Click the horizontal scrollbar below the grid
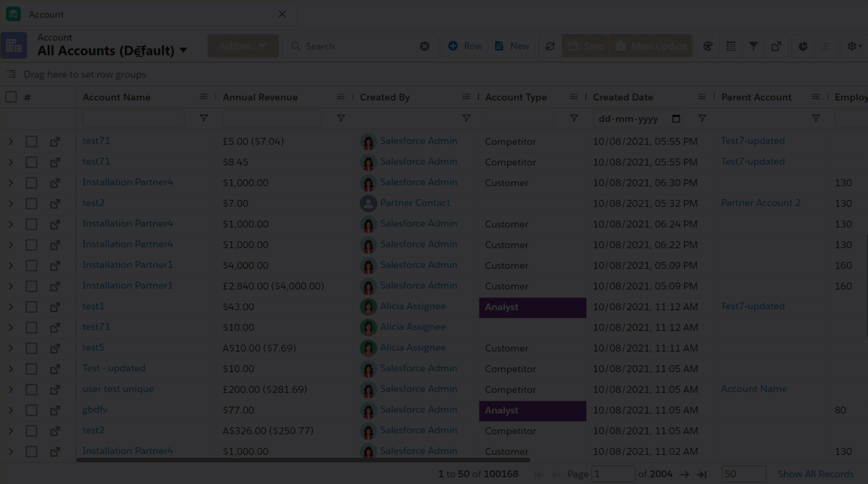 tap(303, 460)
